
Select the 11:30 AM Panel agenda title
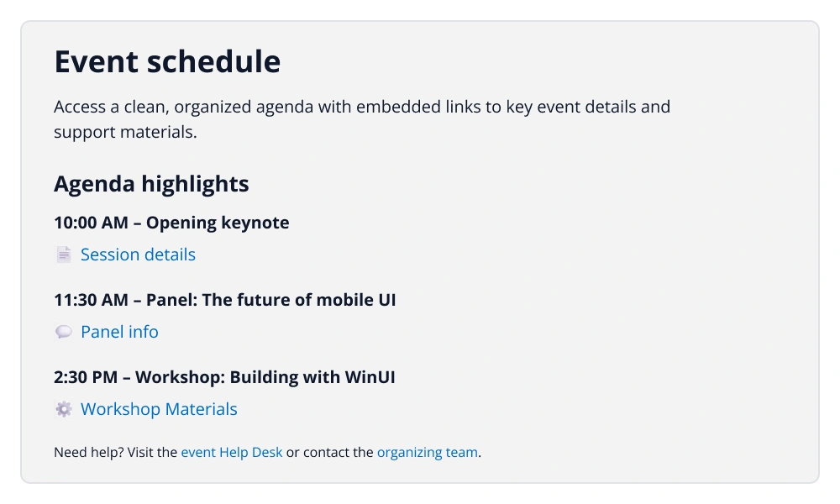(225, 299)
